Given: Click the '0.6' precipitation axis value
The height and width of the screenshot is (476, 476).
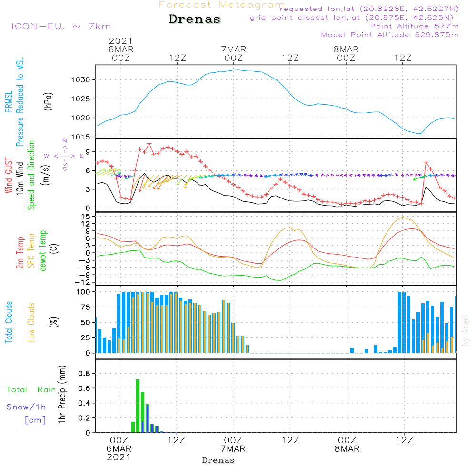Looking at the screenshot, I should [x=84, y=388].
